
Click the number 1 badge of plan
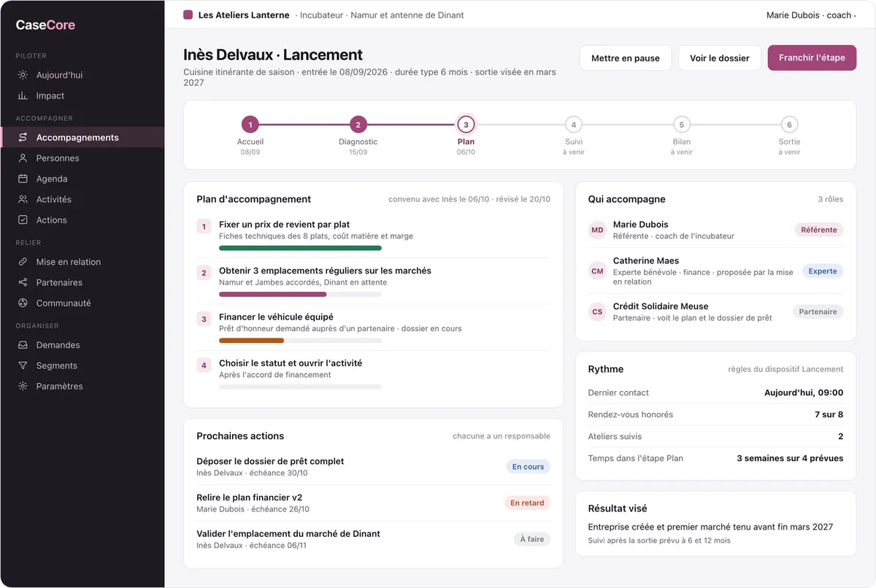[x=204, y=226]
